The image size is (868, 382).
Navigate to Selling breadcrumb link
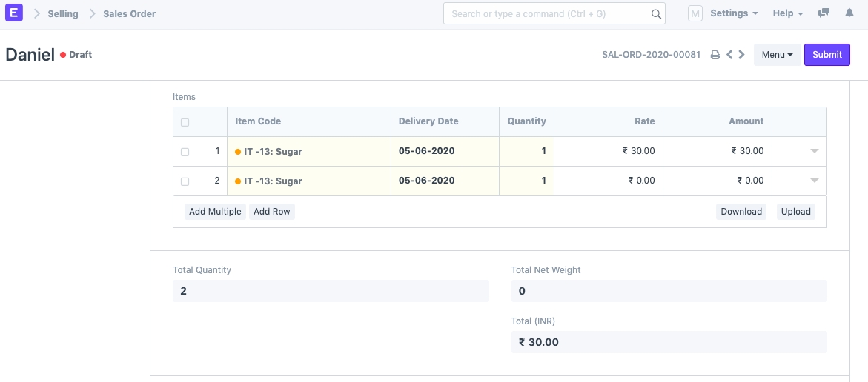click(x=63, y=13)
